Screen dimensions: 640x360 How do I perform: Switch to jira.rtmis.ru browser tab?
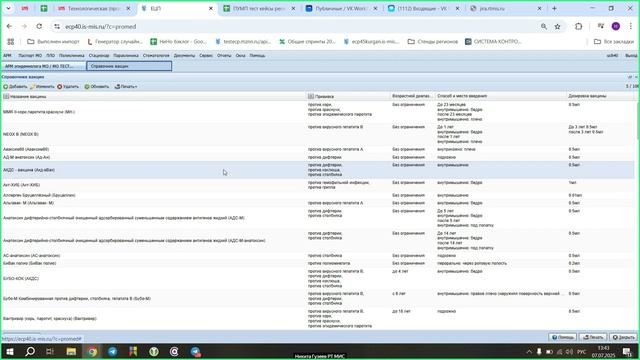coord(506,8)
